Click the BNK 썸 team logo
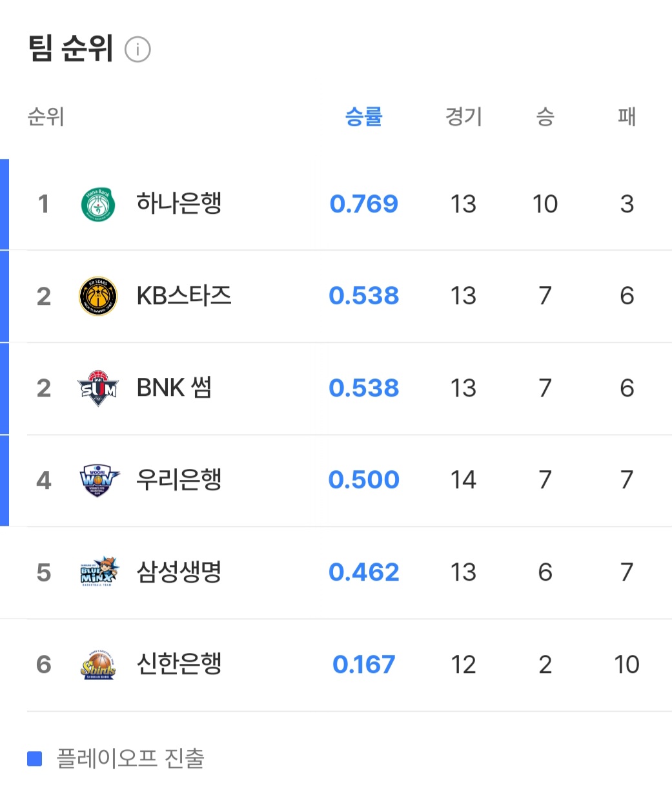This screenshot has height=799, width=672. 98,388
